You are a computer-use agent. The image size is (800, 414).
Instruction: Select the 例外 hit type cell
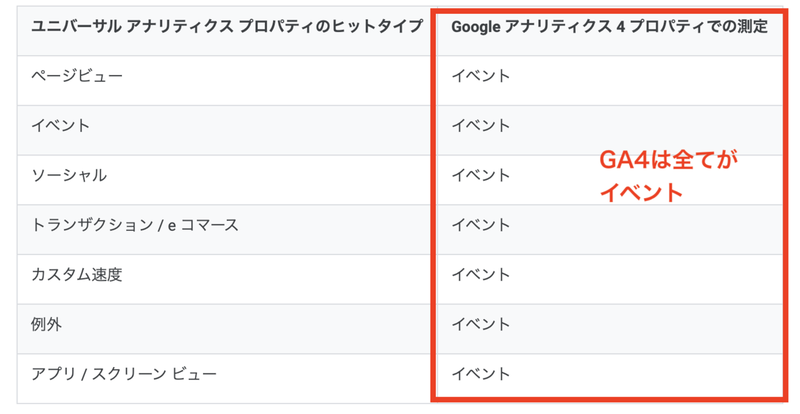[48, 324]
